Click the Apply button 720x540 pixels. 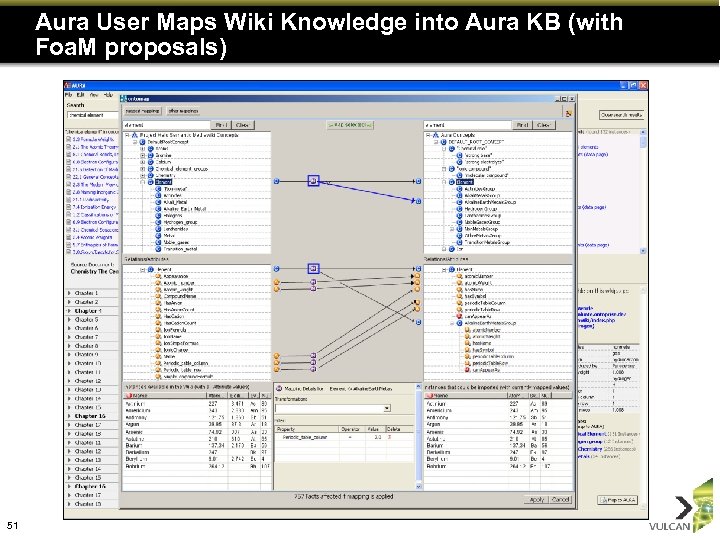(x=537, y=500)
